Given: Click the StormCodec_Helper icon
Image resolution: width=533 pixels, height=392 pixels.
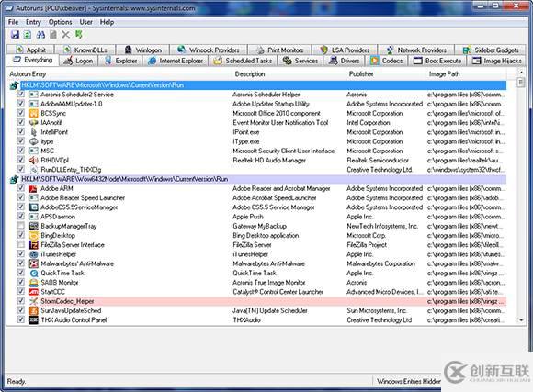Looking at the screenshot, I should pos(34,301).
